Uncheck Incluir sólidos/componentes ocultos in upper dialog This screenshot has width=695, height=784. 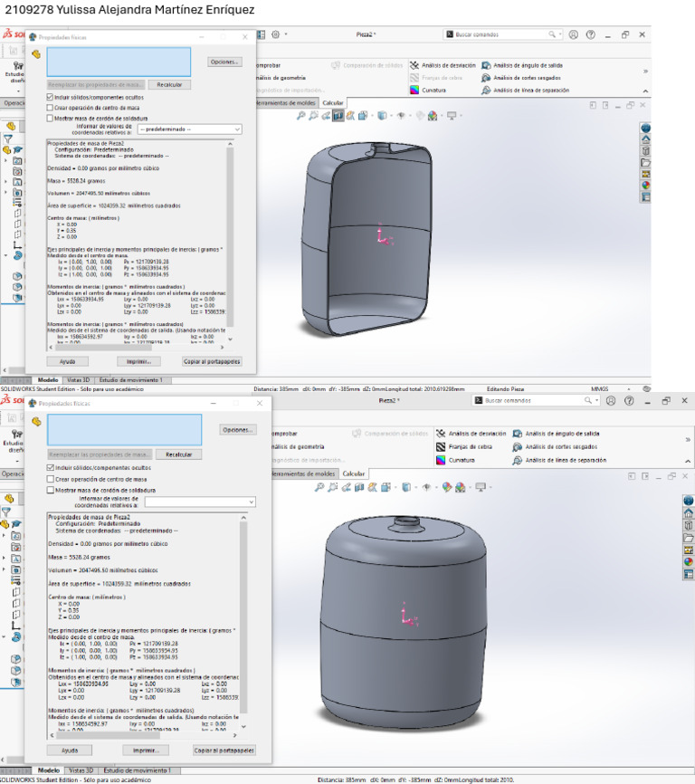[50, 97]
